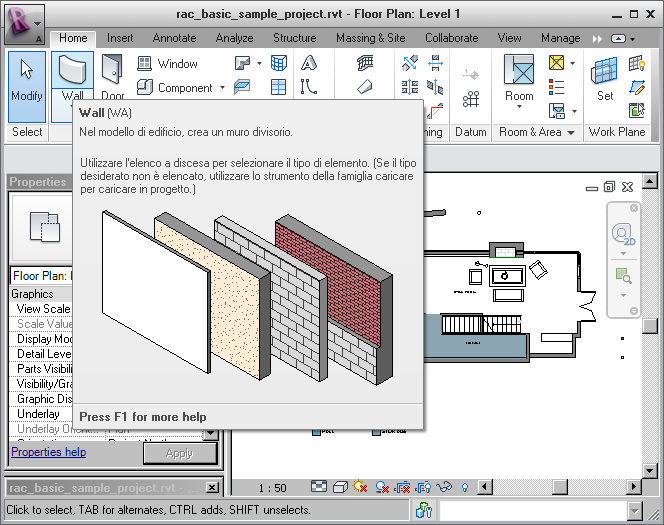
Task: Expand the Tag Room dropdown arrow
Action: click(x=574, y=111)
